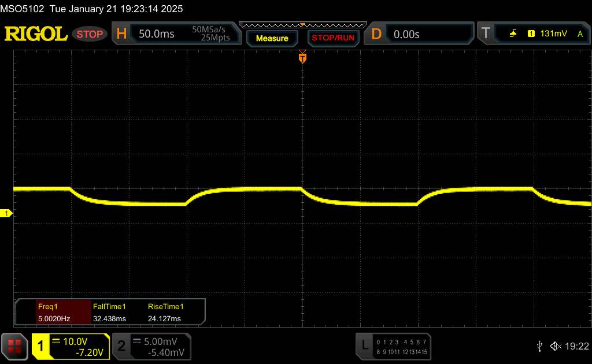
Task: Toggle channel 1 with 10.0V scale
Action: pos(71,346)
